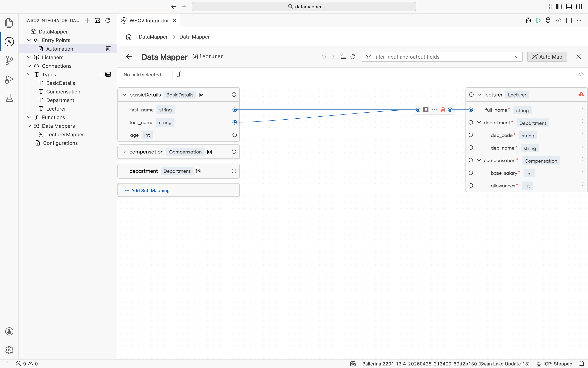Open LecturerMapper in the tree
588x368 pixels.
[65, 135]
